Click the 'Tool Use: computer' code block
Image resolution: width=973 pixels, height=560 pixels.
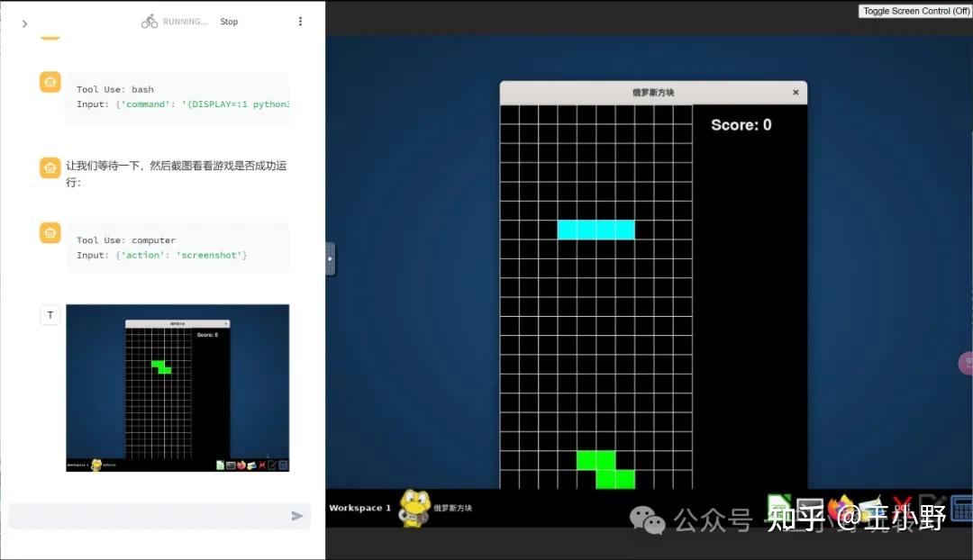pos(177,248)
